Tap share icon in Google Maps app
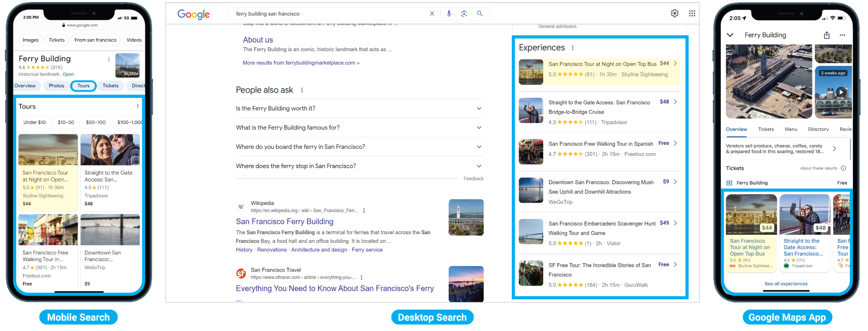Viewport: 868px width, 331px height. [x=827, y=35]
